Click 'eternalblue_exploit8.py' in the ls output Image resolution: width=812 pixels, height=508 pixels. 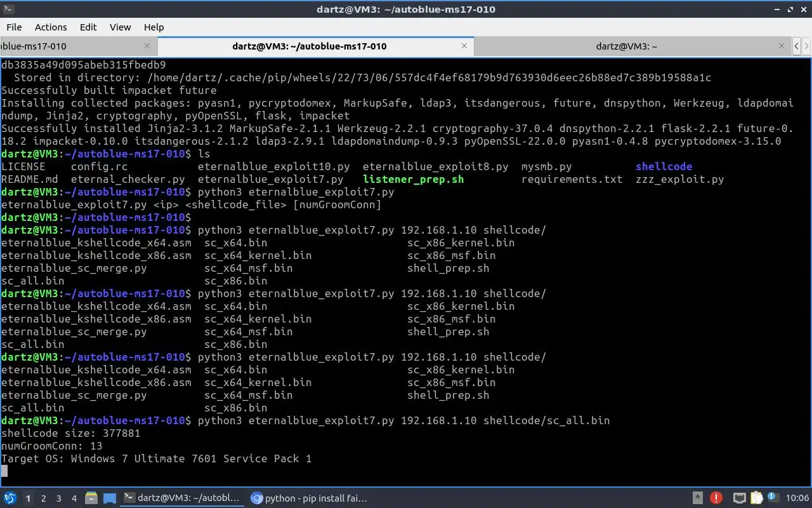coord(435,166)
